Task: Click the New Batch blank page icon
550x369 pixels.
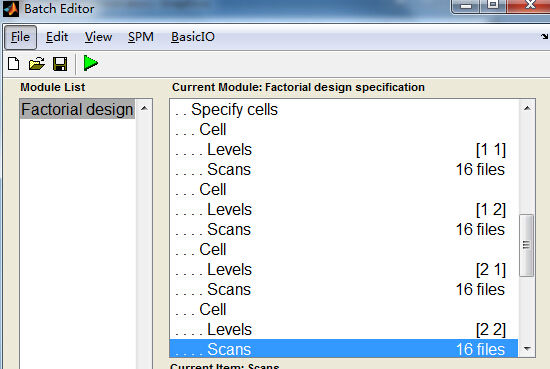Action: pos(14,64)
